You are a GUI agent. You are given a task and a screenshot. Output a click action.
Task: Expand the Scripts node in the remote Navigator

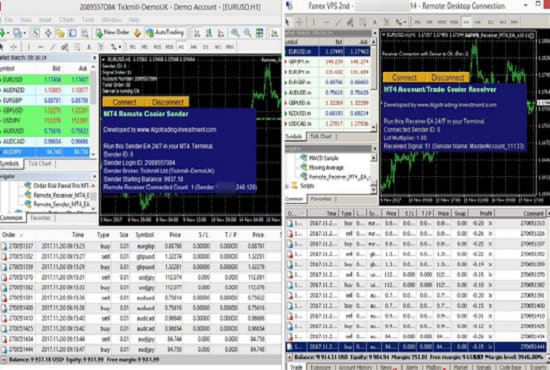[x=288, y=186]
